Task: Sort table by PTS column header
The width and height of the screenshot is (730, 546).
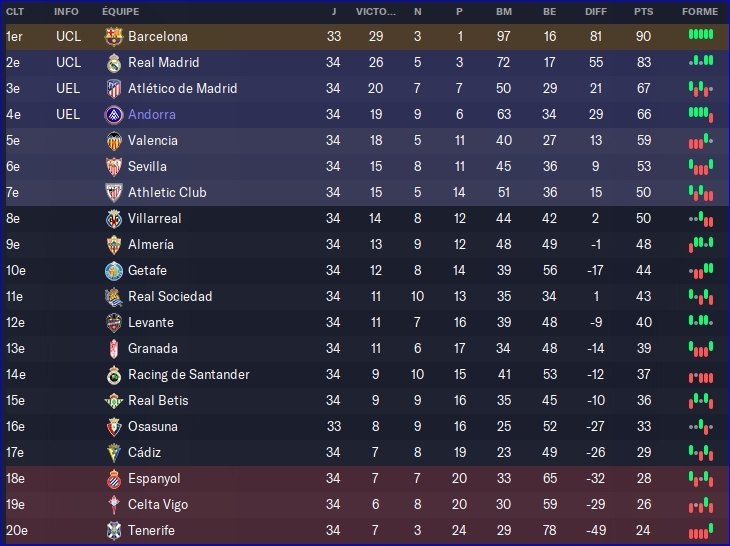Action: click(x=643, y=12)
